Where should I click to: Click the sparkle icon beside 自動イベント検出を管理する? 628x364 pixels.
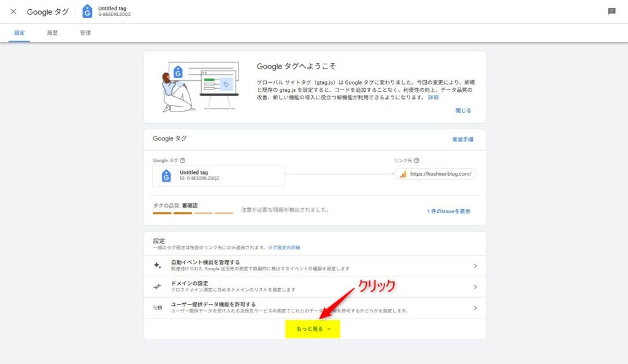pos(156,265)
